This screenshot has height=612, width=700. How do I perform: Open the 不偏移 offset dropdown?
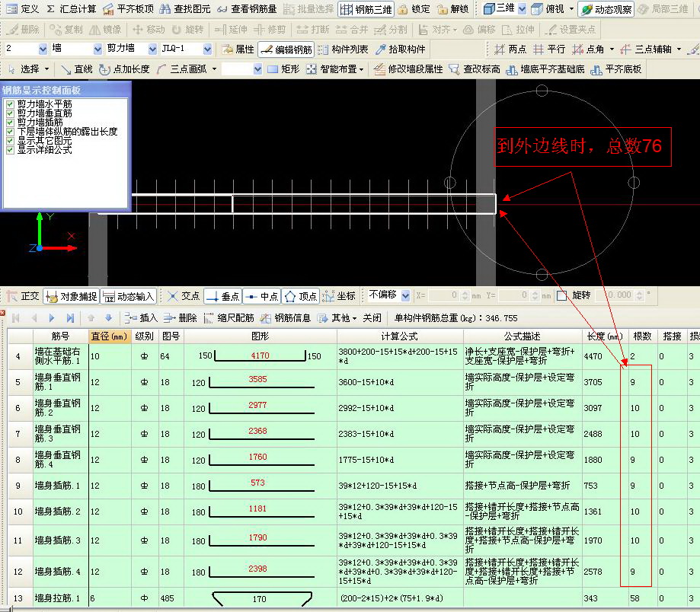[405, 295]
